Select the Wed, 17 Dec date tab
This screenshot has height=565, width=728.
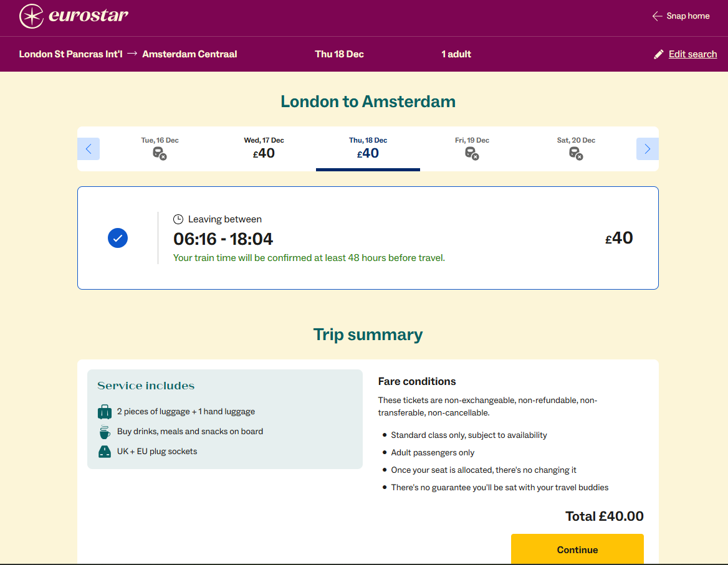(264, 149)
